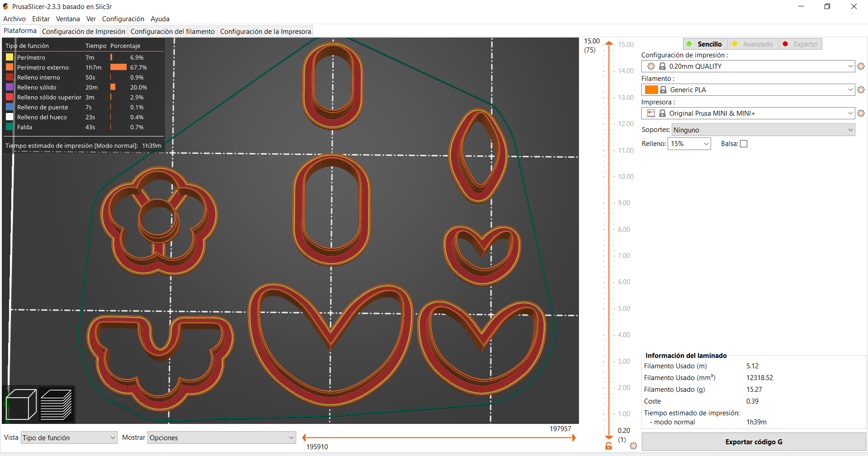The width and height of the screenshot is (868, 456).
Task: Enable the Balsa checkbox
Action: [744, 144]
